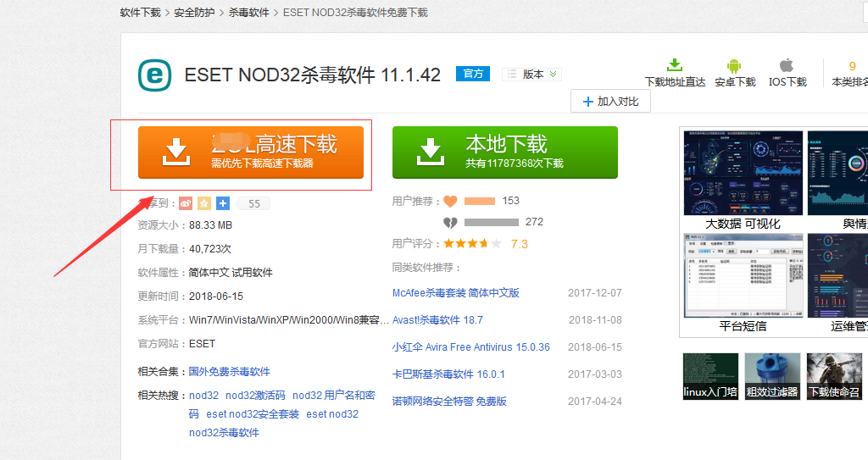Click the blue plus share icon
Screen dimensions: 868x460
tap(223, 203)
